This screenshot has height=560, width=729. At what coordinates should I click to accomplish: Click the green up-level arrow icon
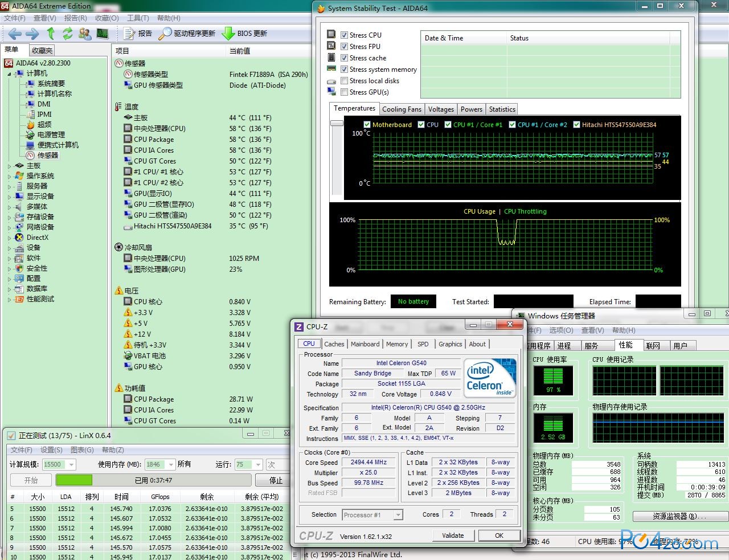(51, 34)
